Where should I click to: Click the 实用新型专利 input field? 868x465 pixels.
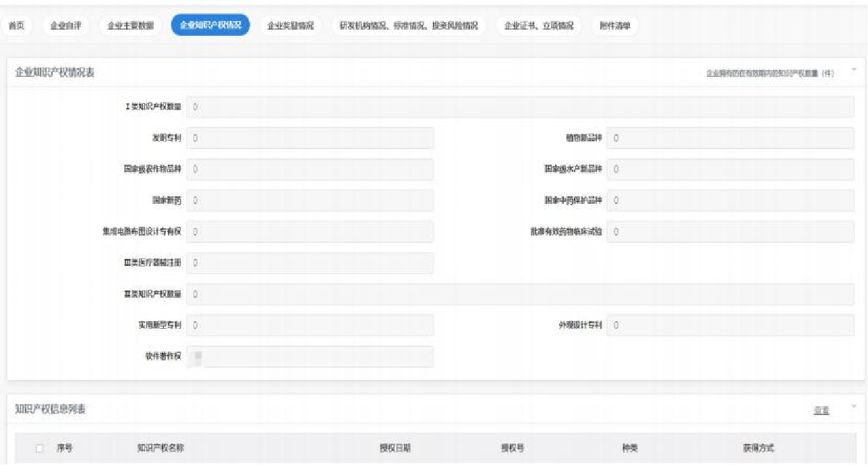tap(310, 325)
